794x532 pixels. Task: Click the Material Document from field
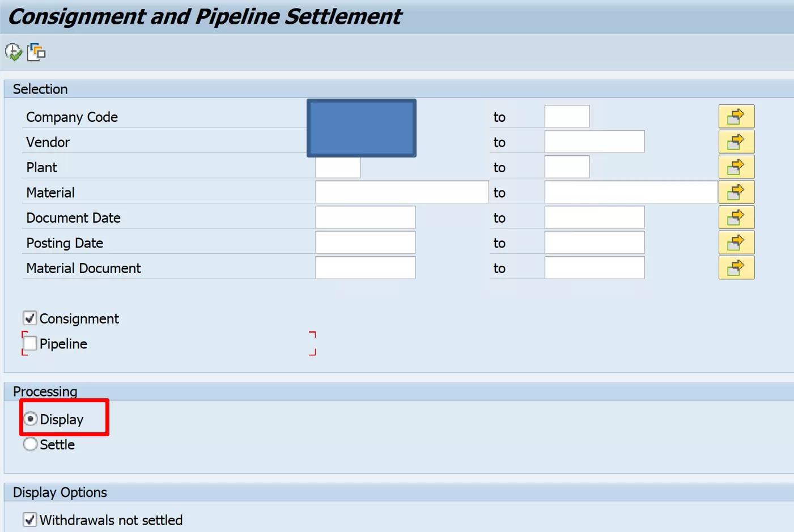coord(365,268)
